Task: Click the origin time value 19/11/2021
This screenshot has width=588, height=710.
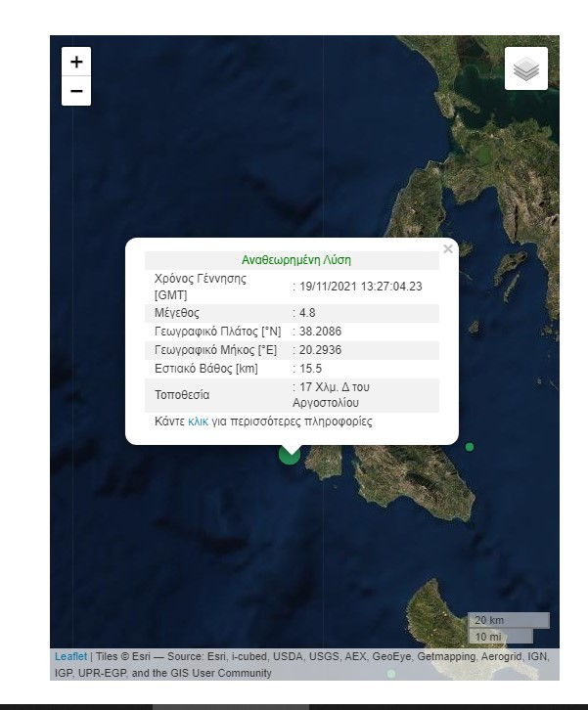Action: [x=360, y=287]
